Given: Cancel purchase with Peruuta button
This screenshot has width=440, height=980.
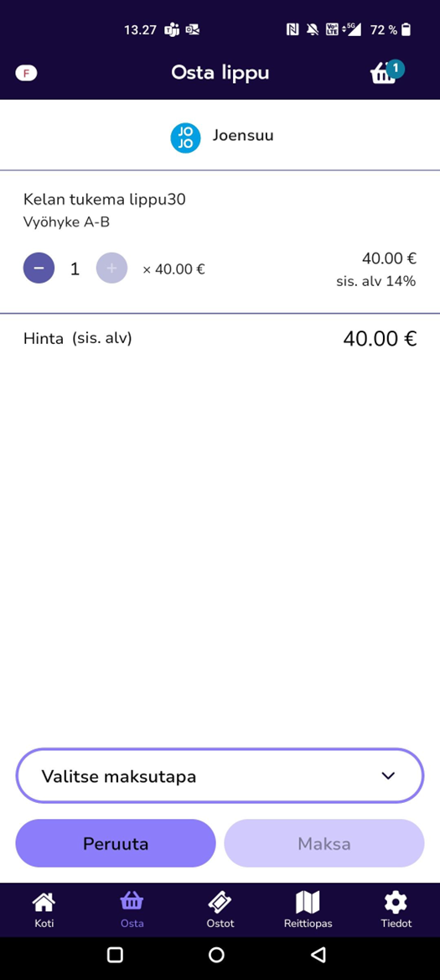Looking at the screenshot, I should tap(116, 843).
